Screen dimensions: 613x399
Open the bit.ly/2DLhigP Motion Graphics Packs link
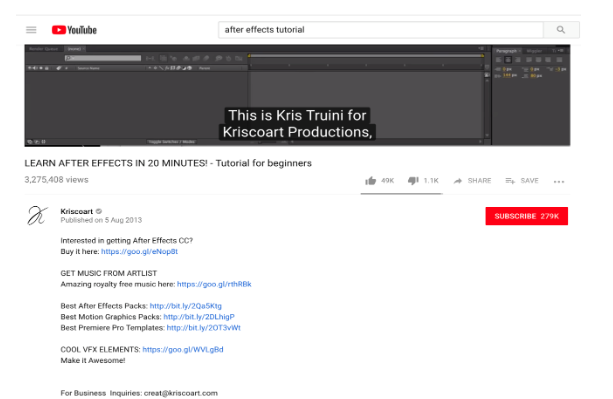pos(199,317)
